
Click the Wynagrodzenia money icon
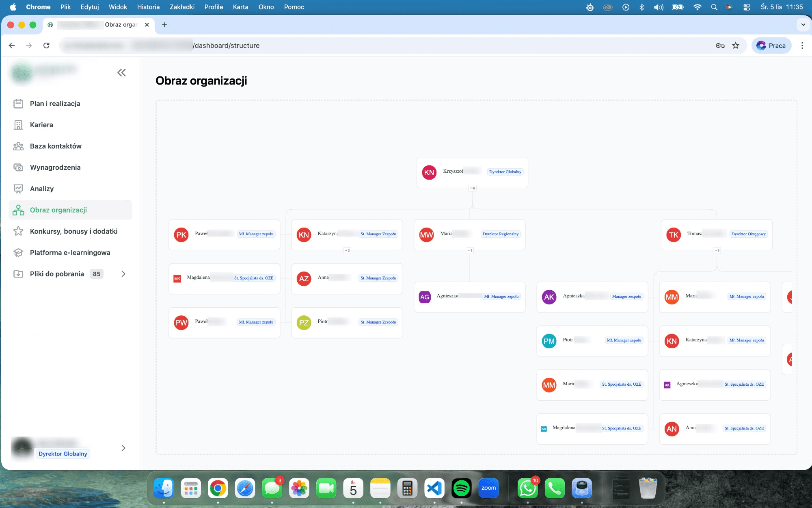pyautogui.click(x=18, y=167)
